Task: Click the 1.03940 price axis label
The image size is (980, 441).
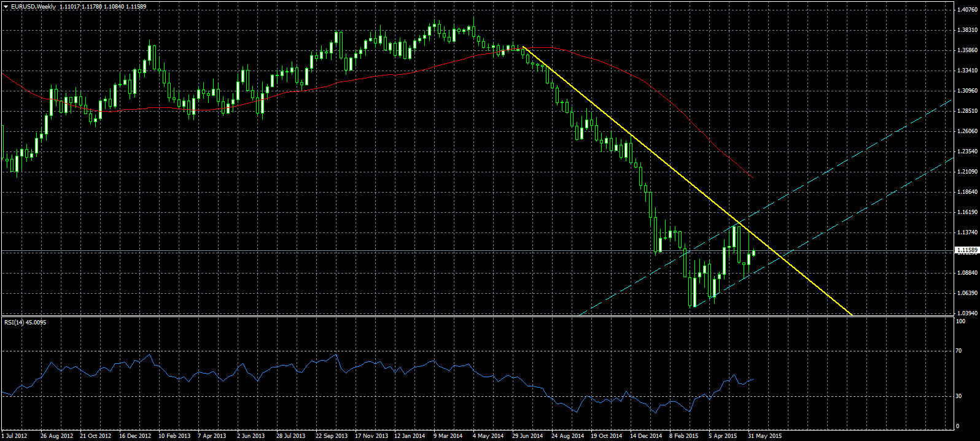Action: click(x=967, y=313)
